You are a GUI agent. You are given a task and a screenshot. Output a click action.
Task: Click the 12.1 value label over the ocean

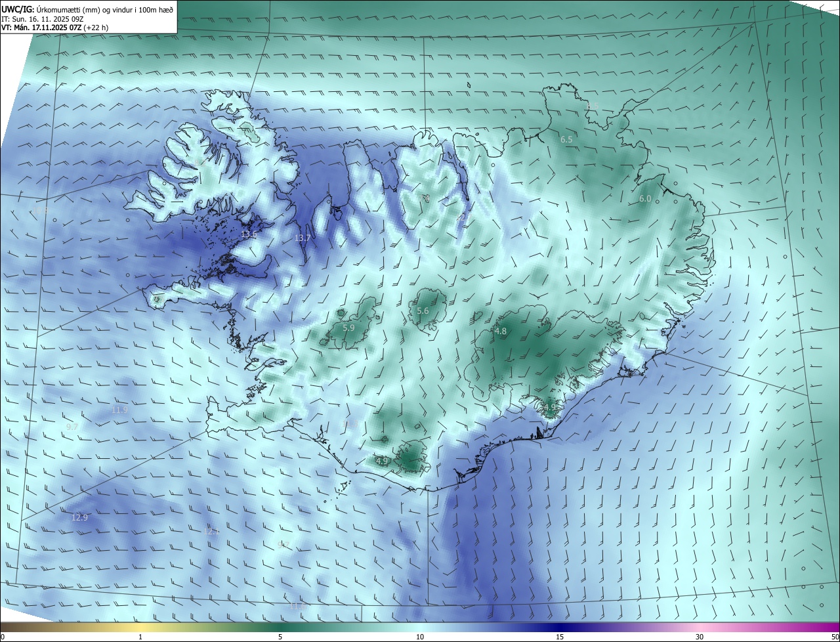point(211,532)
